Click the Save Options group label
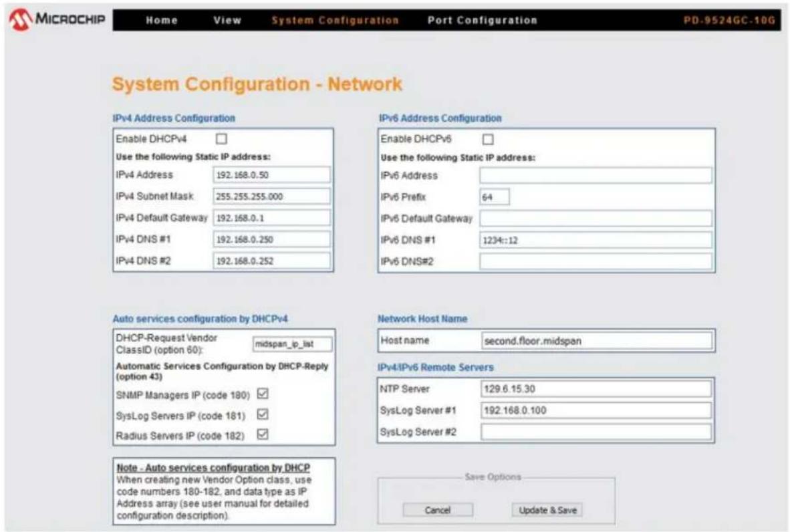Screen dimensions: 790x532 click(493, 477)
